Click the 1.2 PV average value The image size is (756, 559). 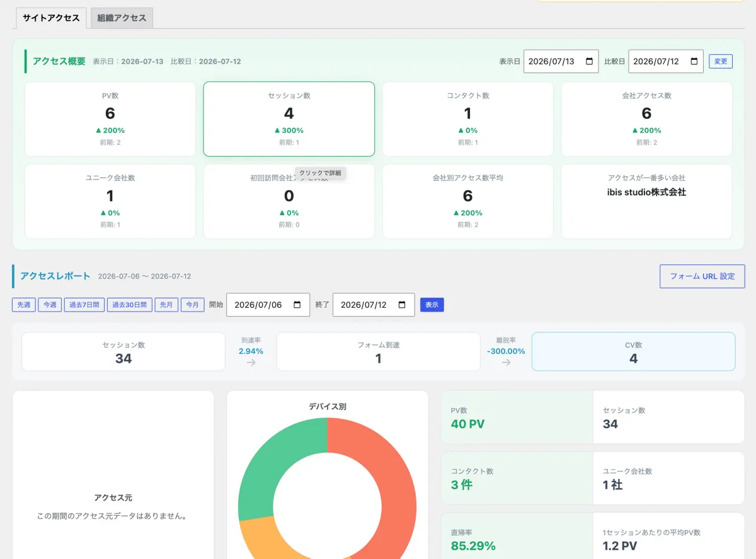point(619,546)
